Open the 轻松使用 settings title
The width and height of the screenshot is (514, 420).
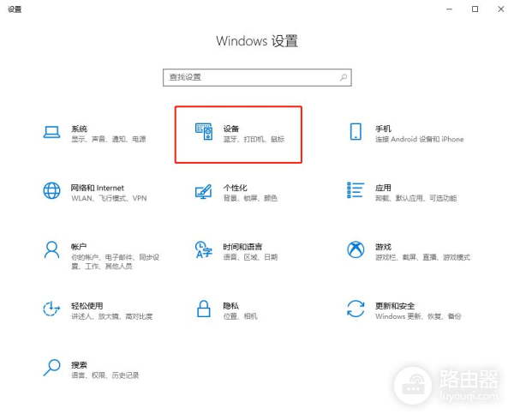pos(87,306)
